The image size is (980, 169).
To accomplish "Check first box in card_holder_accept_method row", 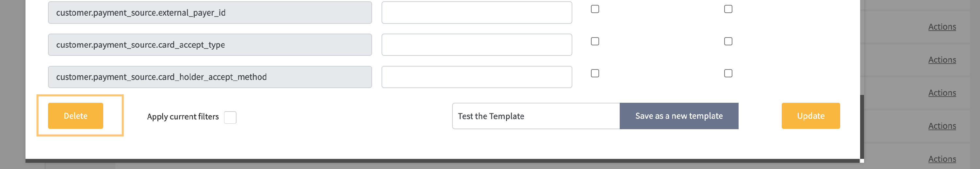I will click(x=595, y=73).
